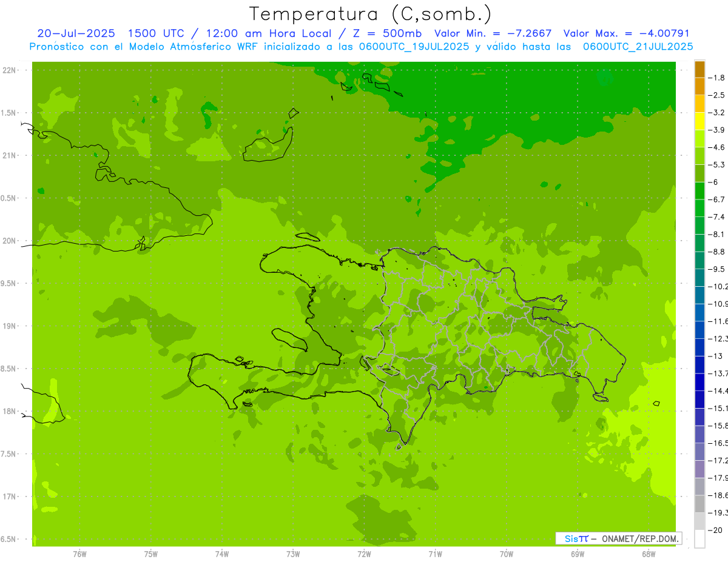Click the yellow swatch between -3.2 and -3.9
This screenshot has height=562, width=728.
coord(699,121)
